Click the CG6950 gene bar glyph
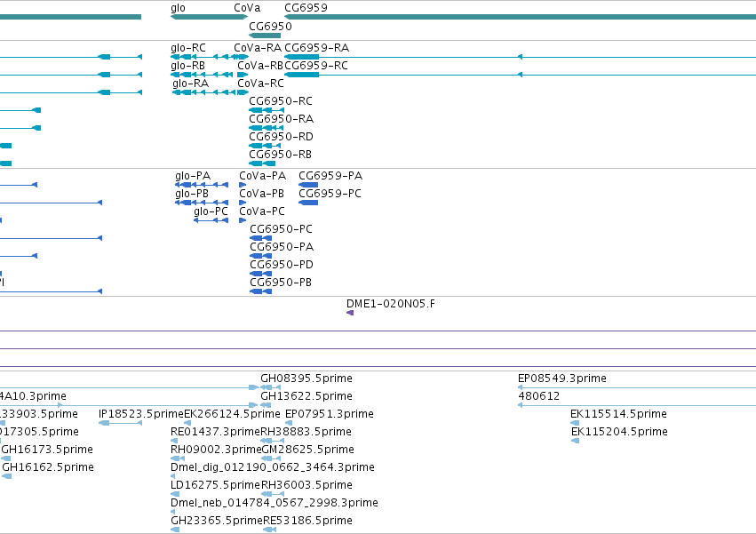Viewport: 756px width, 534px height. point(265,36)
